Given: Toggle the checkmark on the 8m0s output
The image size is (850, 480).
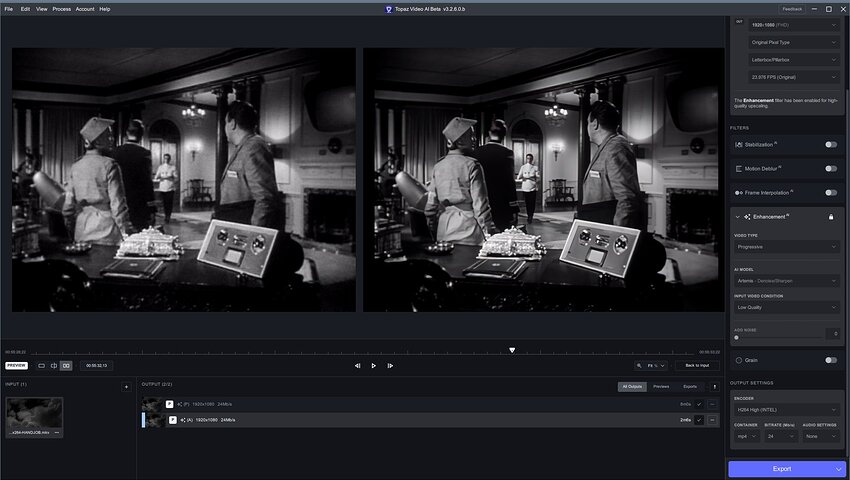Looking at the screenshot, I should click(x=699, y=404).
